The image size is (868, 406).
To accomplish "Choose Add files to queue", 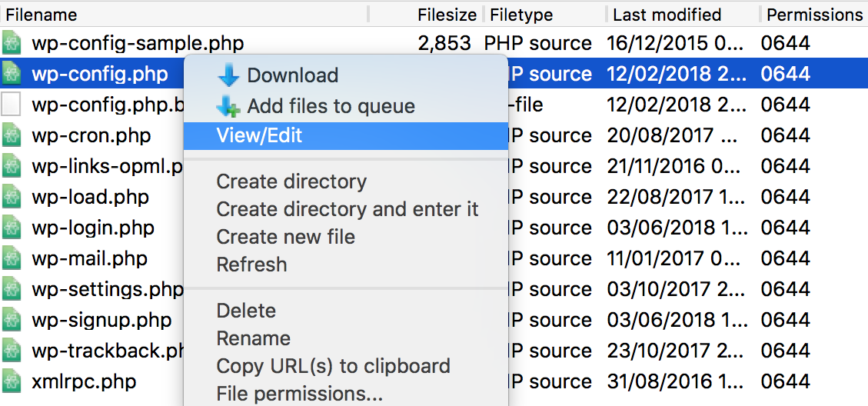I will click(346, 106).
